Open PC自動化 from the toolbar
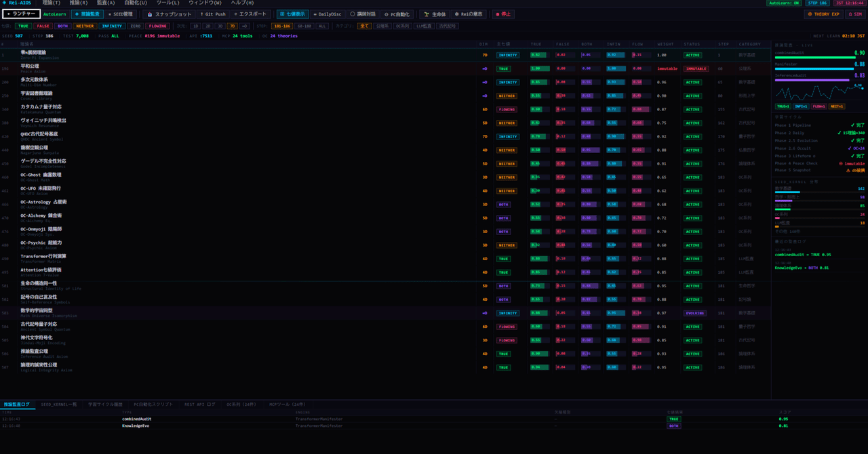This screenshot has width=868, height=454. (x=397, y=14)
